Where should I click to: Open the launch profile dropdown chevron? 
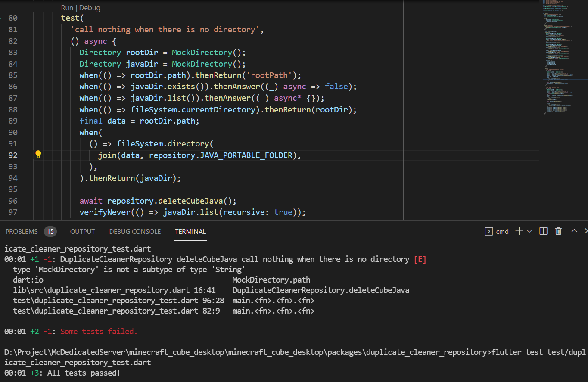click(529, 231)
